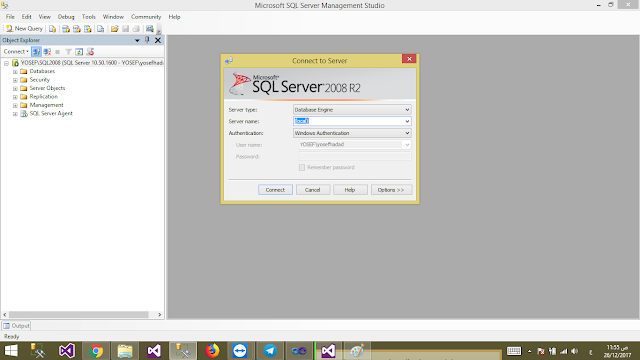Click the Help button in dialog
640x360 pixels.
click(x=350, y=190)
